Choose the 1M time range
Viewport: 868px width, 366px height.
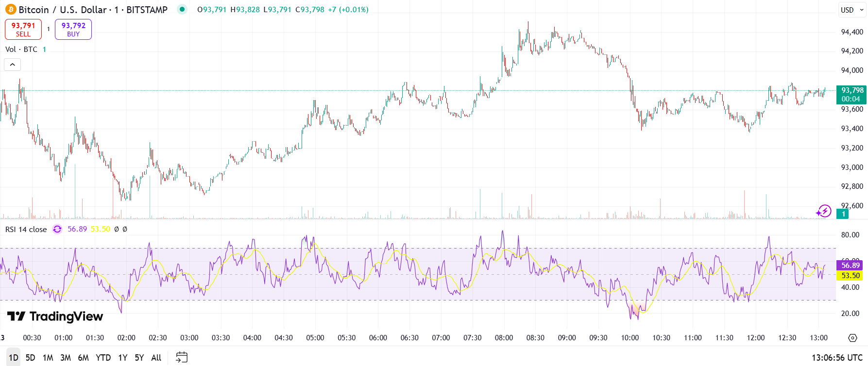tap(48, 358)
